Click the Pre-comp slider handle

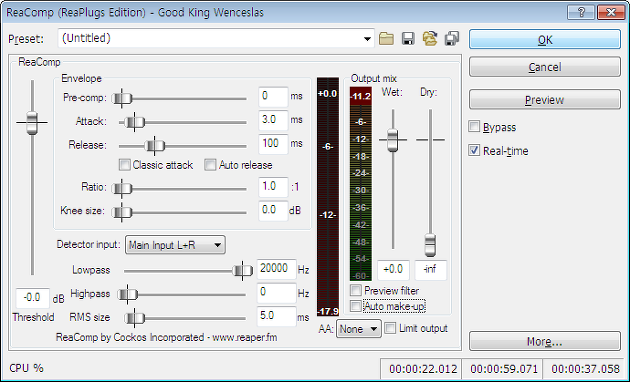click(x=122, y=98)
